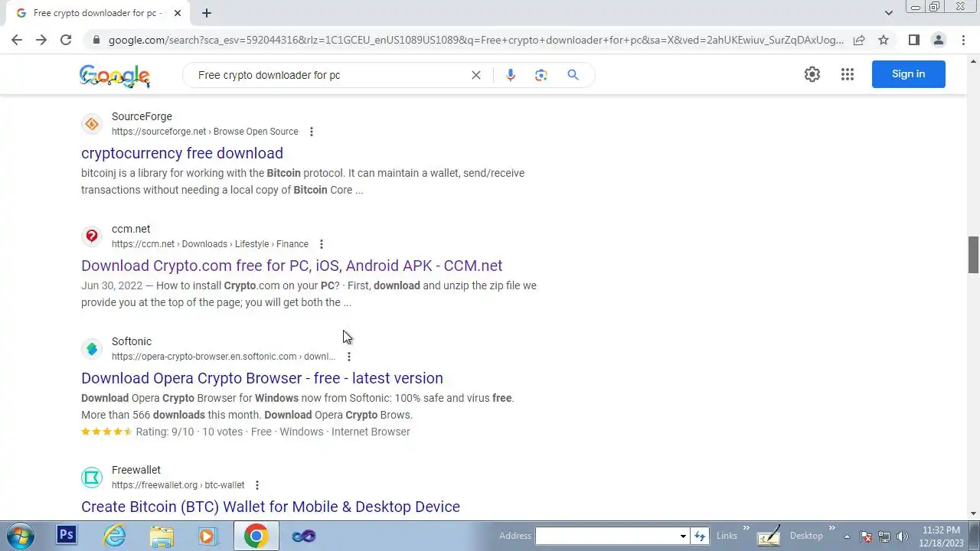Click the Chrome address bar URL
Image resolution: width=980 pixels, height=551 pixels.
click(475, 40)
